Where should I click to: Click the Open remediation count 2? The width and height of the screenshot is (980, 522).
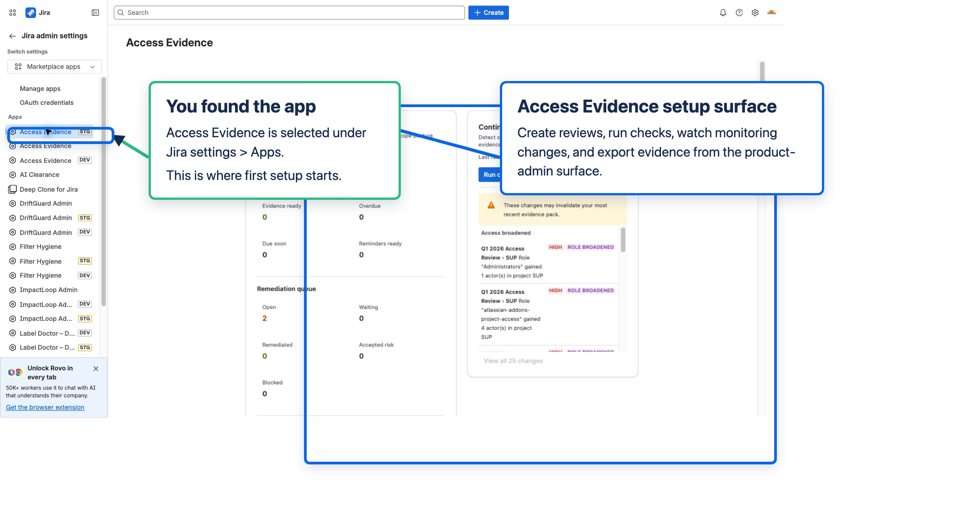coord(264,319)
